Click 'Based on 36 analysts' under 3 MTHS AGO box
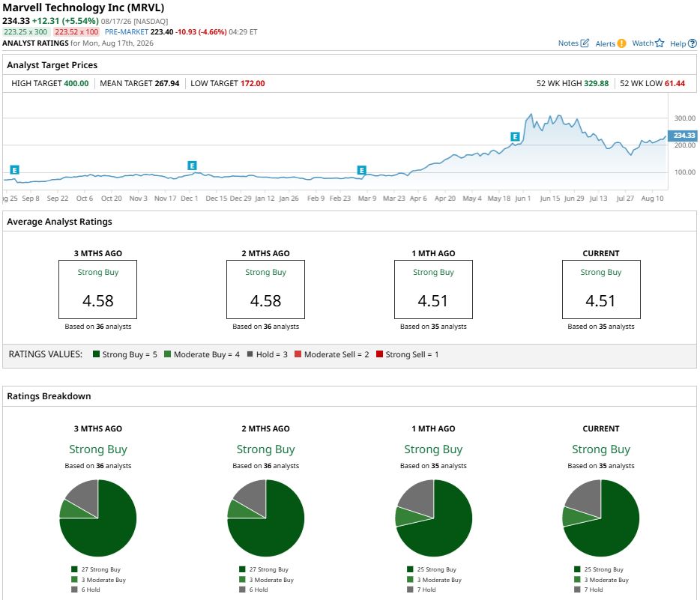This screenshot has height=600, width=700. 97,327
